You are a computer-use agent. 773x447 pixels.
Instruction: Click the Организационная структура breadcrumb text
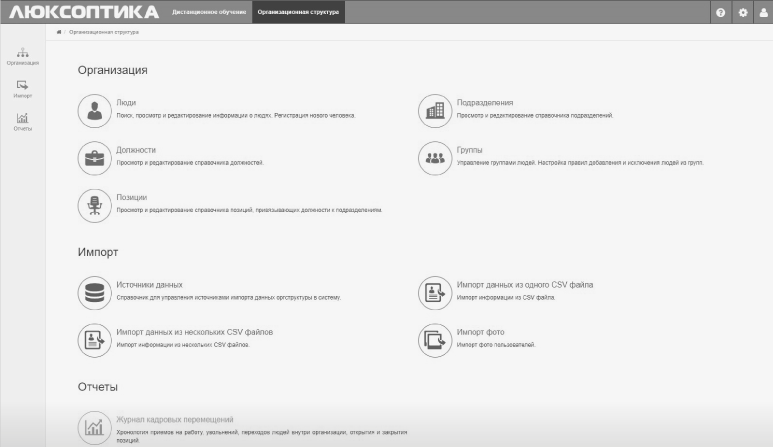tap(104, 32)
